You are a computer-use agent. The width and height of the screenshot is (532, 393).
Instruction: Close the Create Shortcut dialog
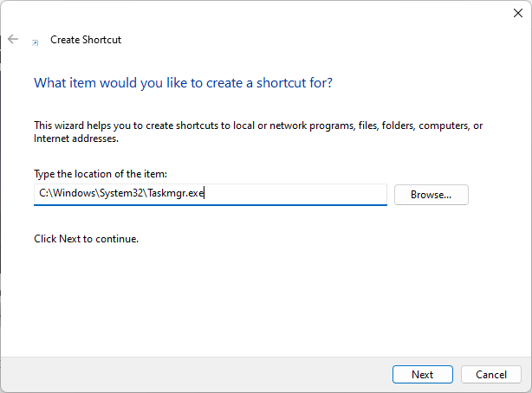tap(518, 12)
